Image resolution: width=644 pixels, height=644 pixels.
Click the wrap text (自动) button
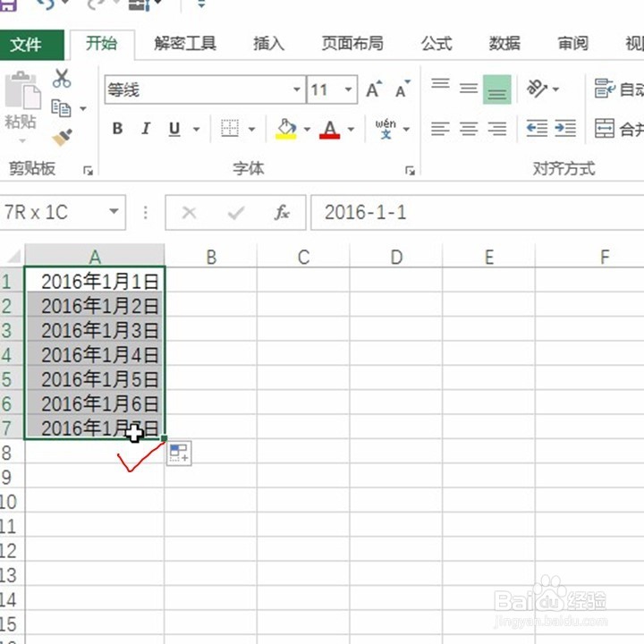[619, 89]
